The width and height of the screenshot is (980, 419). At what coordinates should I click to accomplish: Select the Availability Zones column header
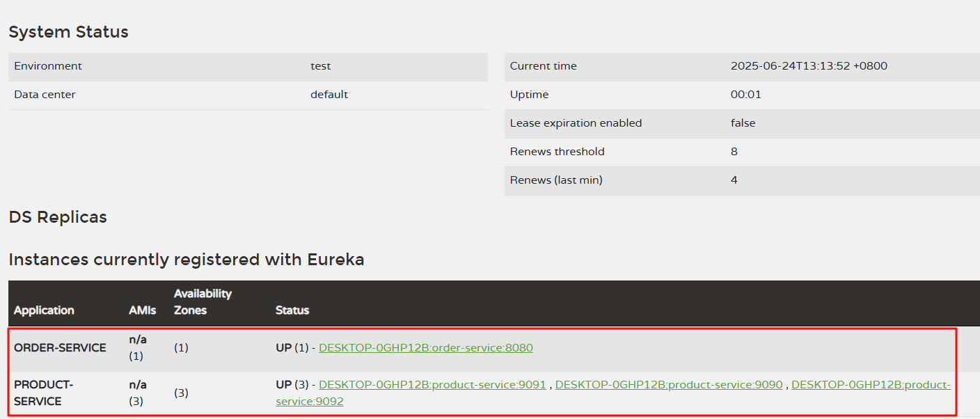click(203, 302)
